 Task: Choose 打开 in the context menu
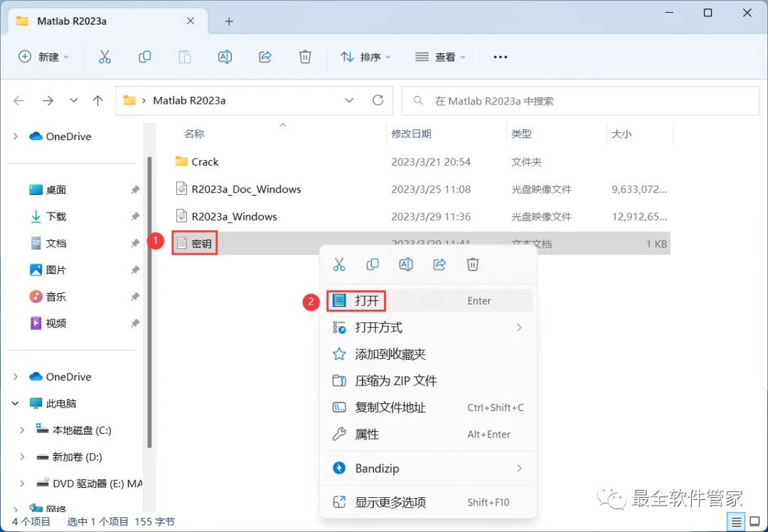[429, 301]
